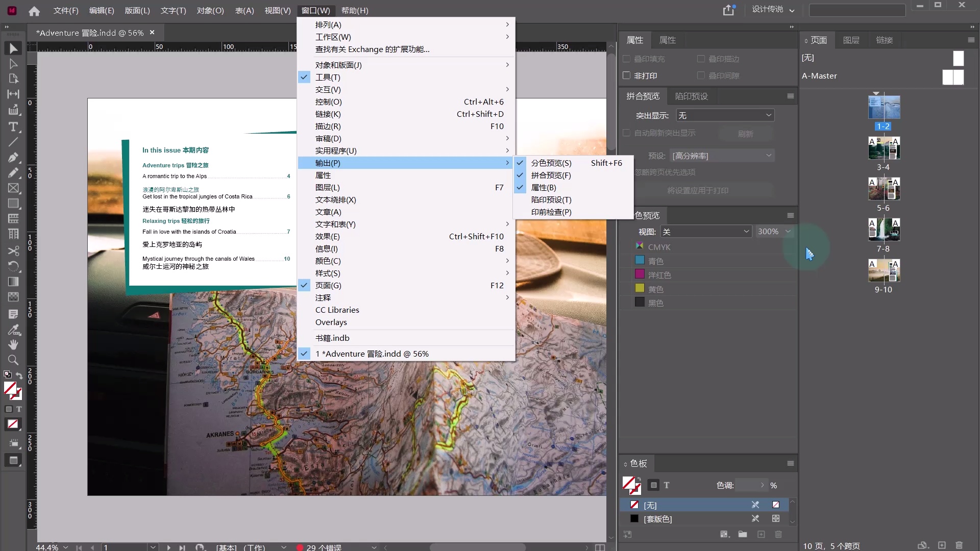Enable the 叠印描边 checkbox
The image size is (980, 551).
point(700,59)
